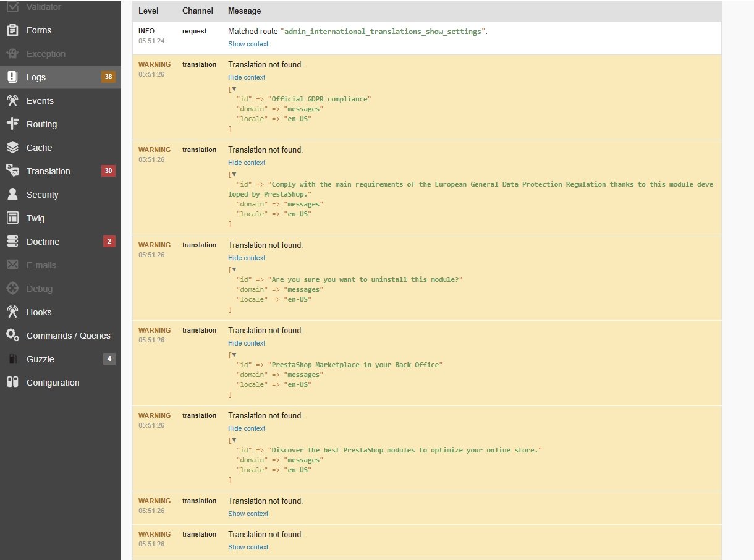
Task: Click the Routing signpost icon
Action: tap(12, 124)
